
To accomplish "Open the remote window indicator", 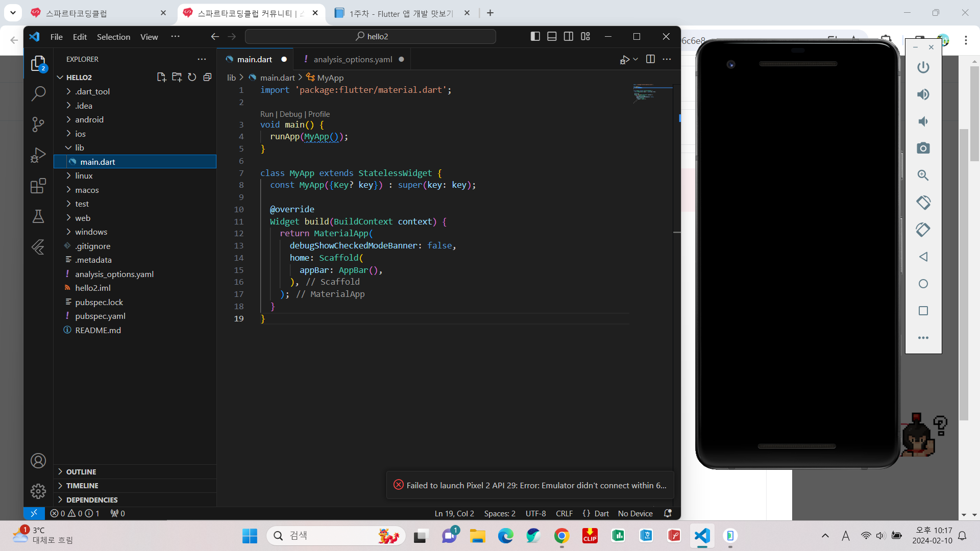I will (x=34, y=513).
